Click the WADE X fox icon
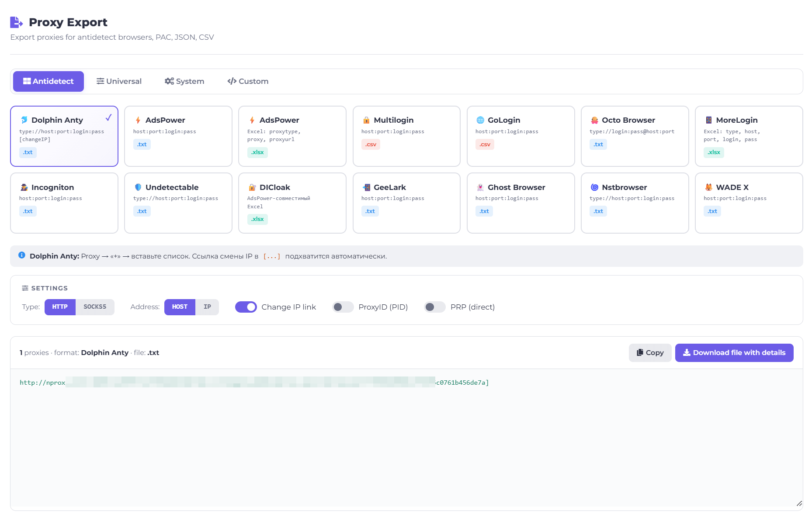 coord(708,187)
